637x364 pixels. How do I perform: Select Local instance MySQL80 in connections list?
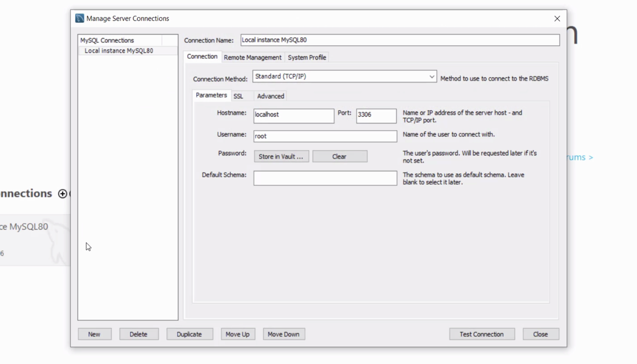119,51
